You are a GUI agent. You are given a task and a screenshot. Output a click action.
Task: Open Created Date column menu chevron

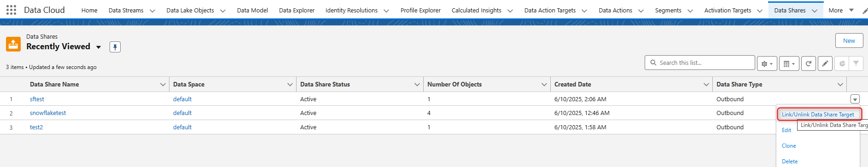[706, 84]
